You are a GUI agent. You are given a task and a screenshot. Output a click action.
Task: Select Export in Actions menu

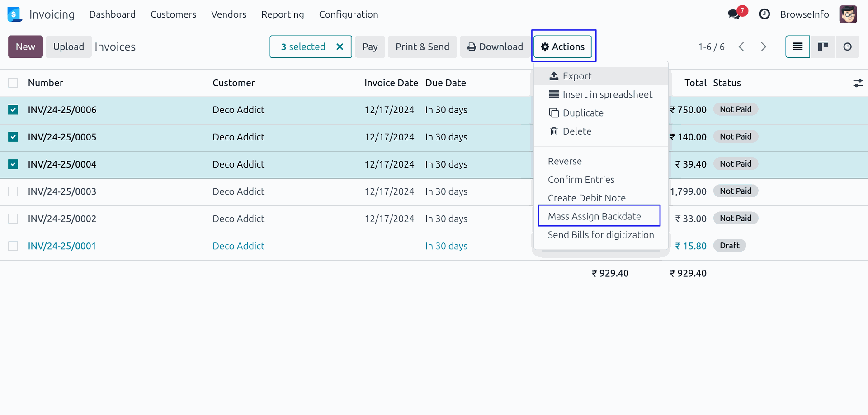pyautogui.click(x=577, y=76)
